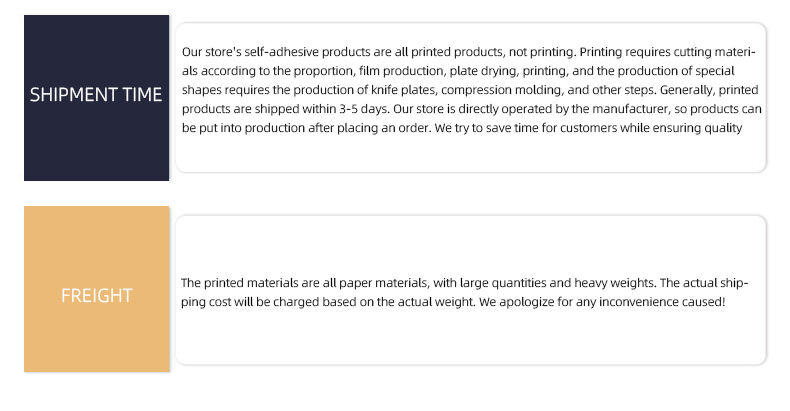Viewport: 790px width, 411px height.
Task: Click the shipment time description paragraph
Action: click(x=470, y=89)
